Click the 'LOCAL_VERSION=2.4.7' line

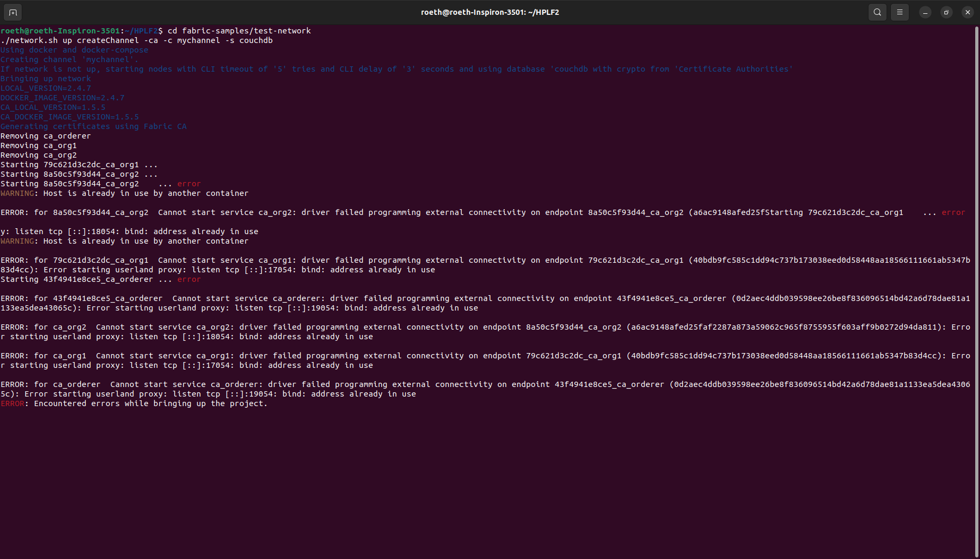coord(46,88)
